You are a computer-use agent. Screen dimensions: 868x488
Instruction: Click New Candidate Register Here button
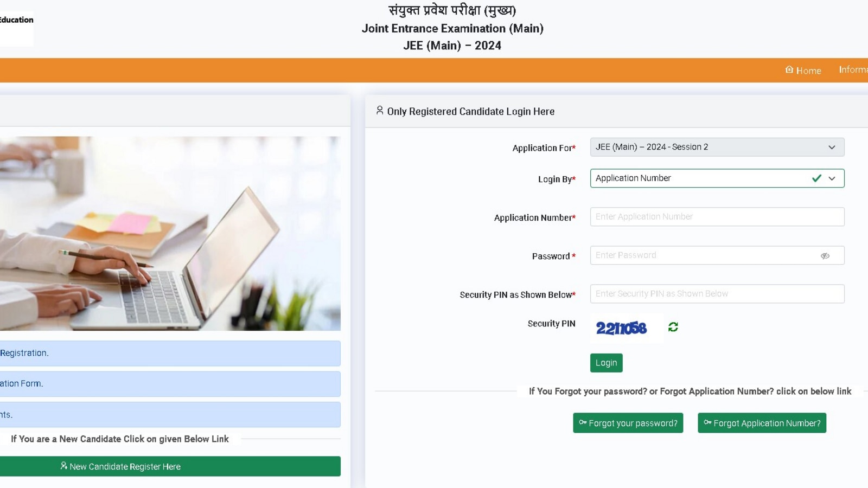170,466
